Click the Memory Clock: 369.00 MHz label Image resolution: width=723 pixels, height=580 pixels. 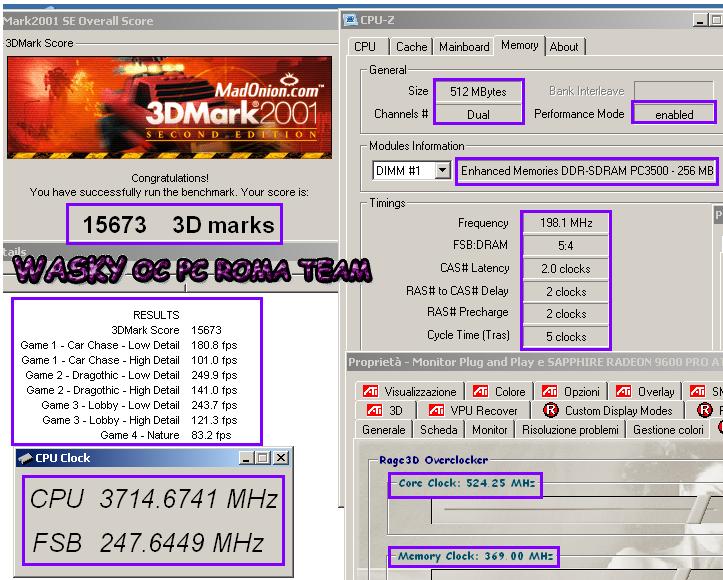tap(475, 556)
